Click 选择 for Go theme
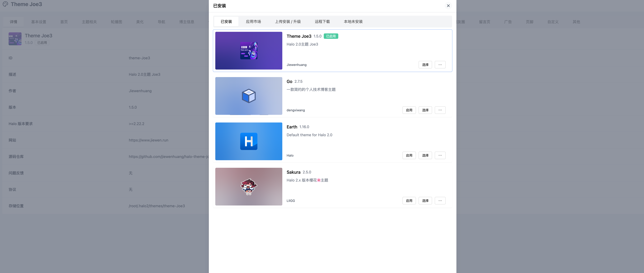644x273 pixels. (x=425, y=110)
